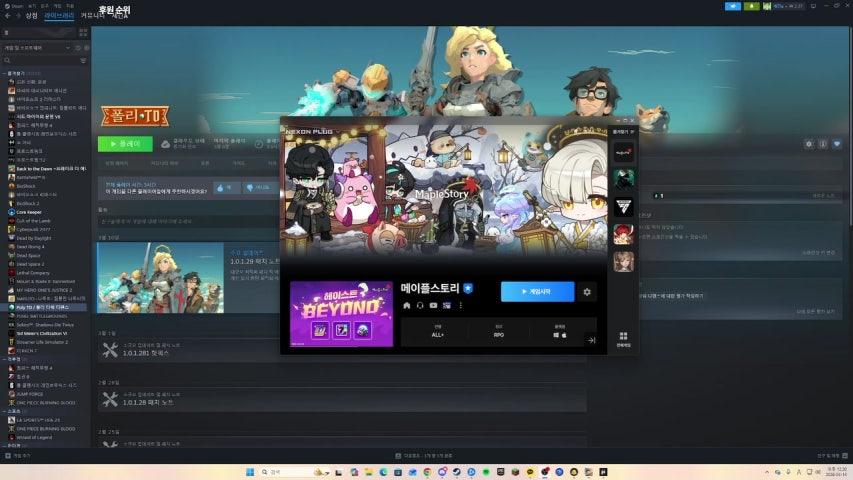Open Steam game settings gear on the right

(x=809, y=144)
